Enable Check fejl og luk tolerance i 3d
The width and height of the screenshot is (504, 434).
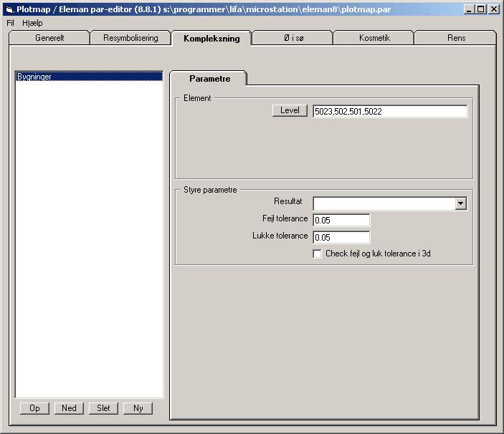(x=318, y=254)
